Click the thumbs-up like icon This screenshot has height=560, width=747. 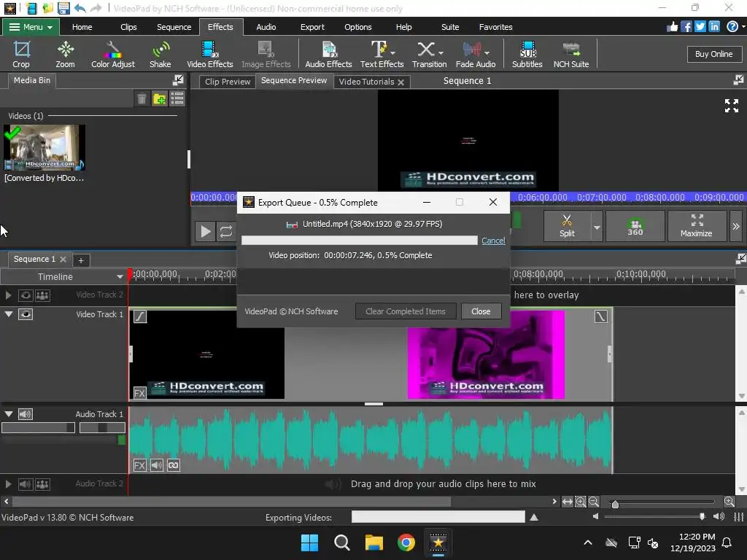coord(672,27)
